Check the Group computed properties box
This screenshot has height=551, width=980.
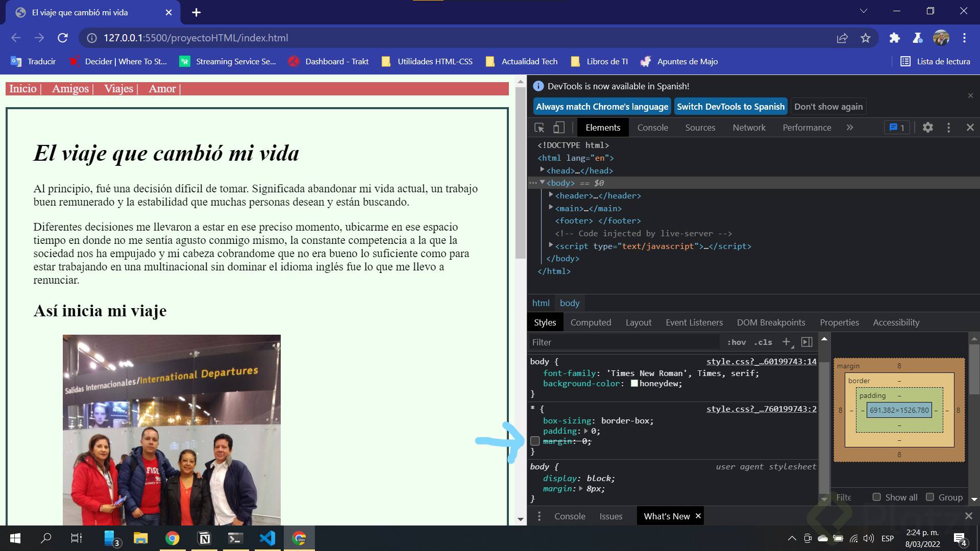pos(930,497)
